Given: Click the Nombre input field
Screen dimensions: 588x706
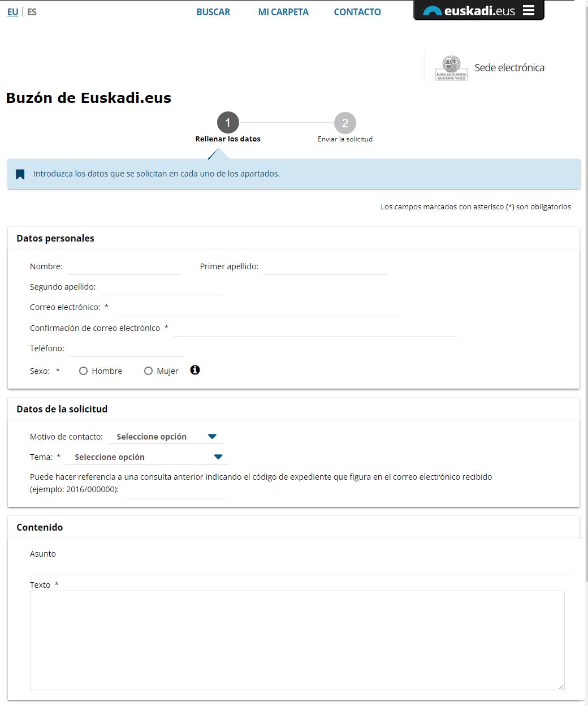Looking at the screenshot, I should pos(124,267).
